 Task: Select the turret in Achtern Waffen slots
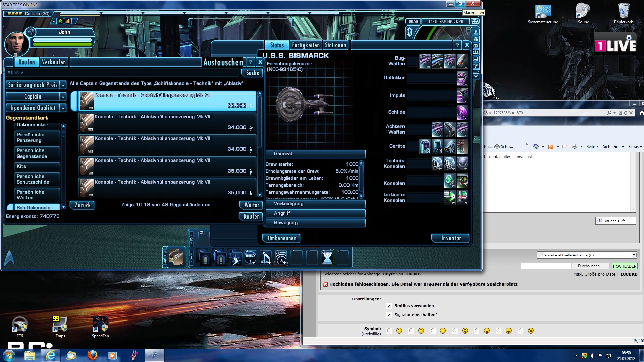click(450, 129)
